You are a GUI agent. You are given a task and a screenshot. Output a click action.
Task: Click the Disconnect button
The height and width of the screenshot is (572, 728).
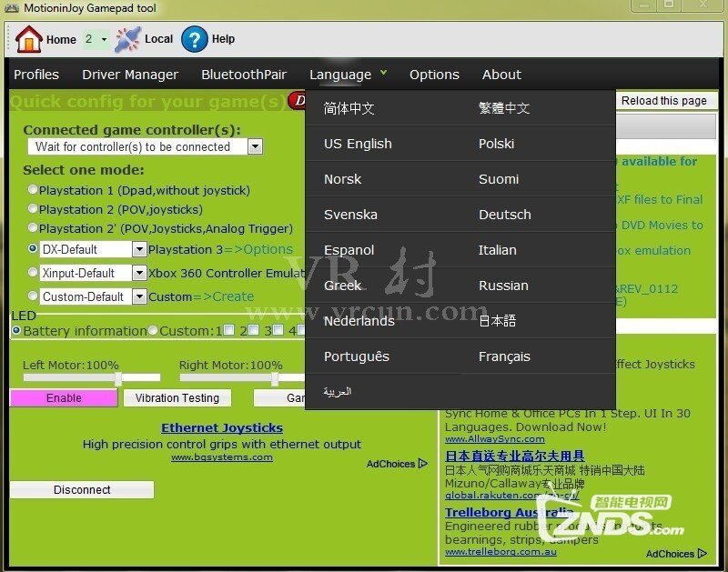pos(82,490)
